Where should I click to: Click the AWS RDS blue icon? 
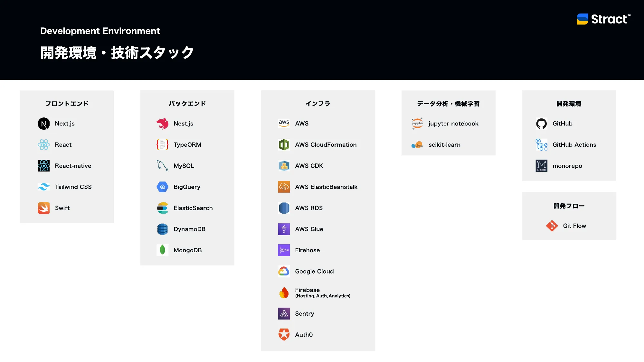(x=284, y=208)
